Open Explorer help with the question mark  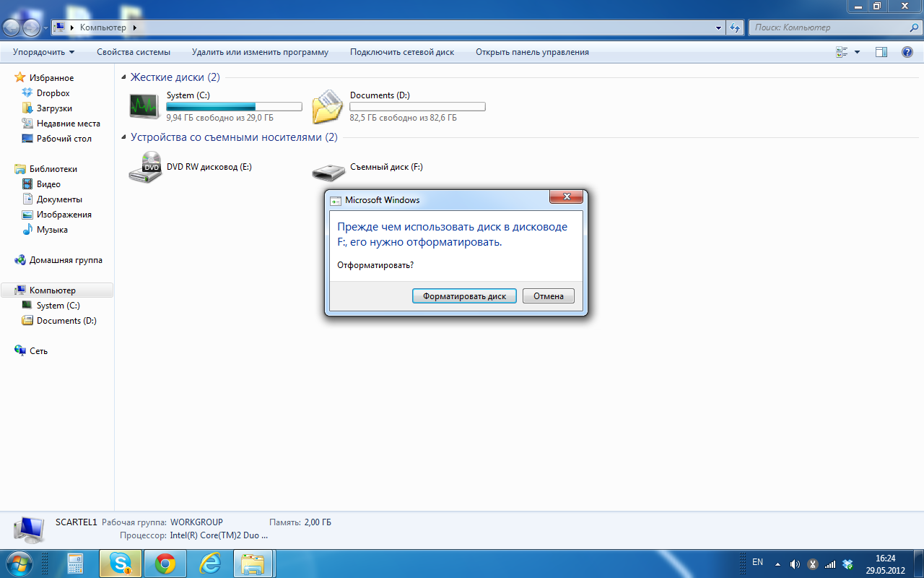pos(907,52)
